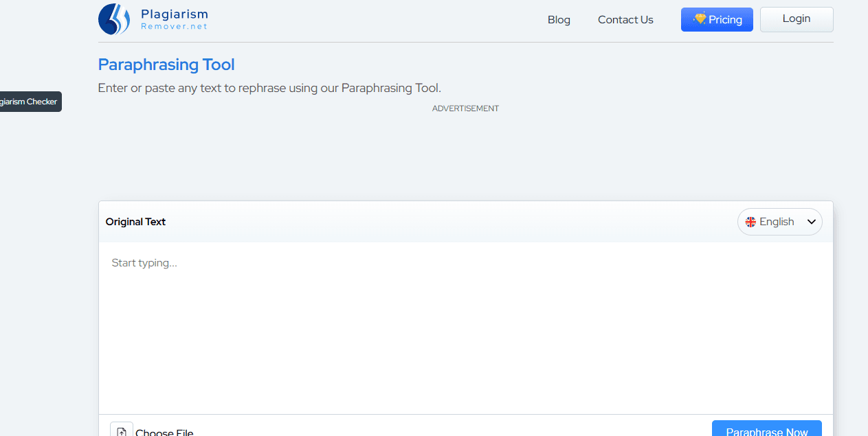This screenshot has height=436, width=868.
Task: Open the Pricing page
Action: tap(717, 19)
